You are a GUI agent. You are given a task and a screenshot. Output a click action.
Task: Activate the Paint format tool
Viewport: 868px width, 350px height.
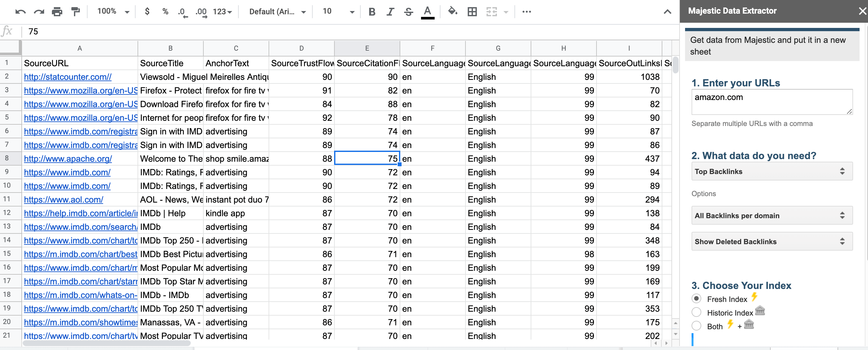click(x=76, y=12)
